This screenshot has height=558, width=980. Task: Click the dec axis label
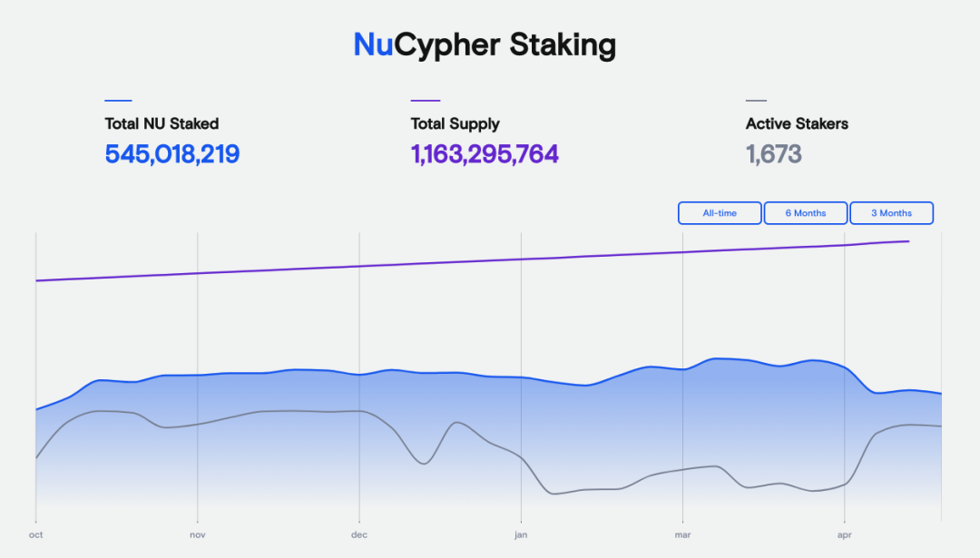[x=359, y=535]
